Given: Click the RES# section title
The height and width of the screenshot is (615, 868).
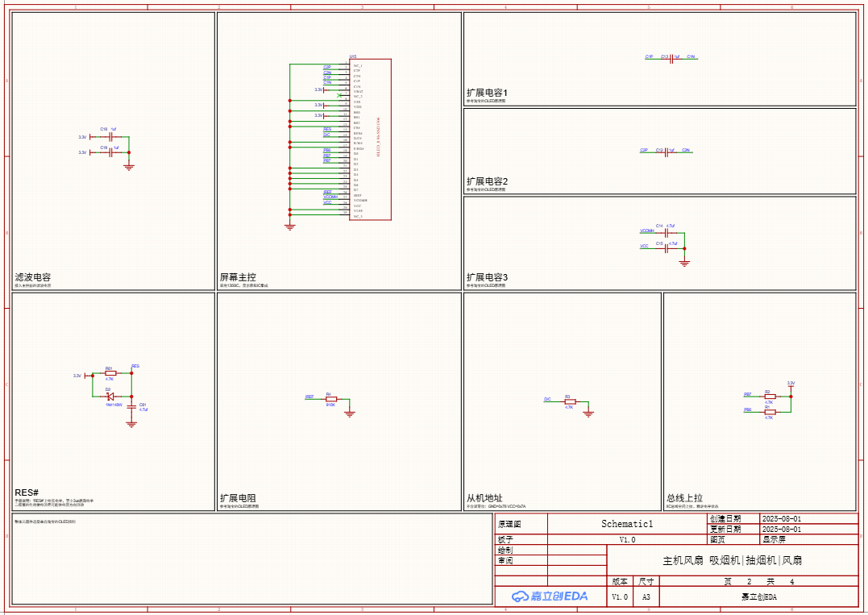Looking at the screenshot, I should (27, 492).
